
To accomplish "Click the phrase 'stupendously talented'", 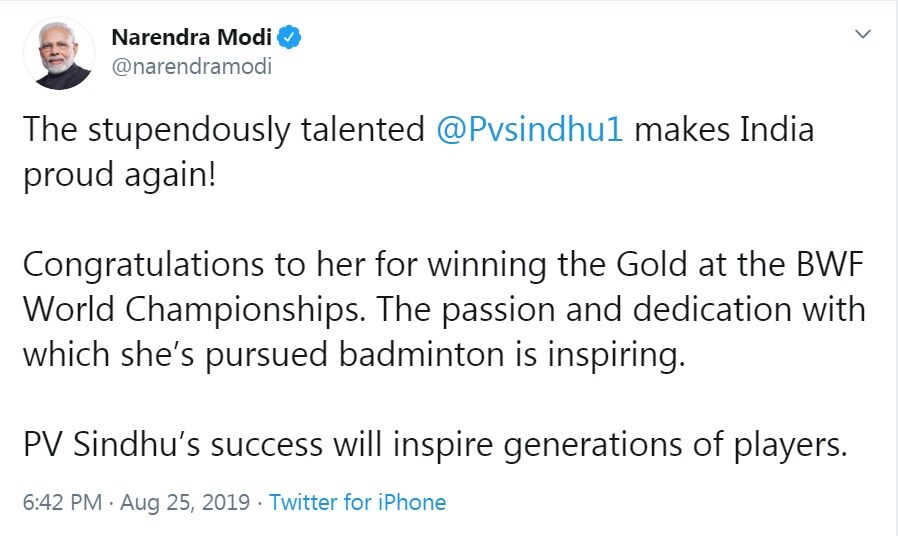I will pyautogui.click(x=256, y=131).
